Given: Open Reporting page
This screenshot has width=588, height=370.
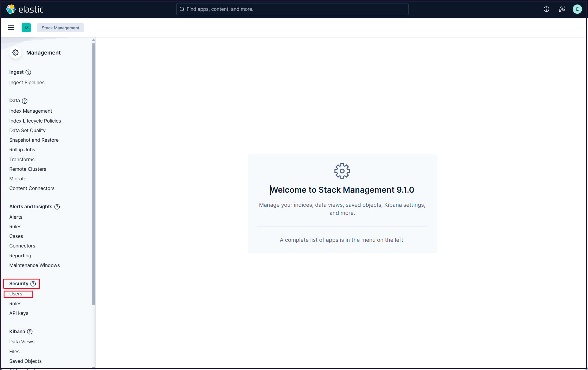Looking at the screenshot, I should pyautogui.click(x=20, y=256).
